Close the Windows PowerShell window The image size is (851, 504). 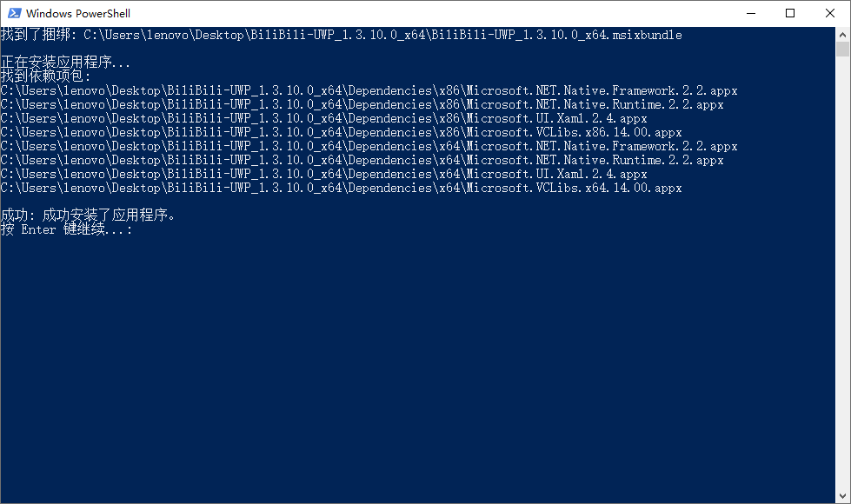[830, 13]
